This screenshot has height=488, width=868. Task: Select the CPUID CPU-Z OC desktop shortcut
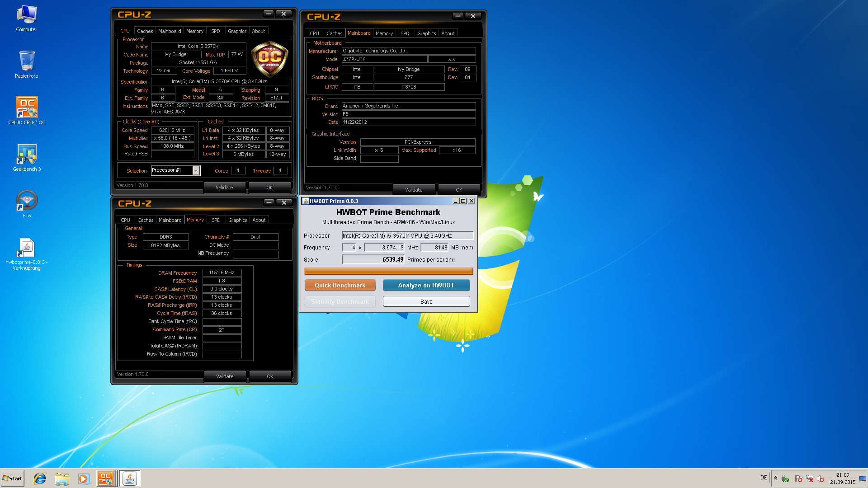(x=27, y=111)
